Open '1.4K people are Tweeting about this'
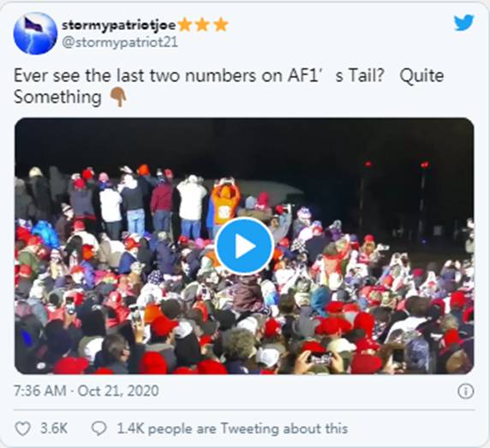 click(232, 428)
